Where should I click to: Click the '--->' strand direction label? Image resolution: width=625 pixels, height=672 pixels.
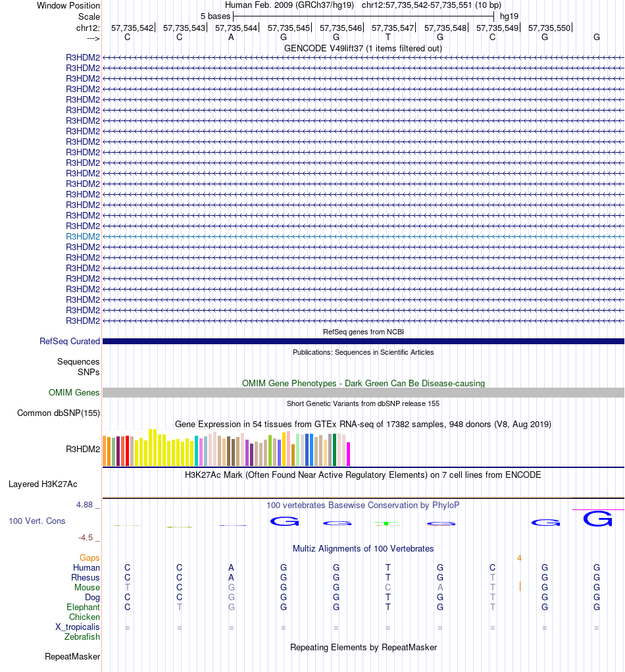coord(93,39)
